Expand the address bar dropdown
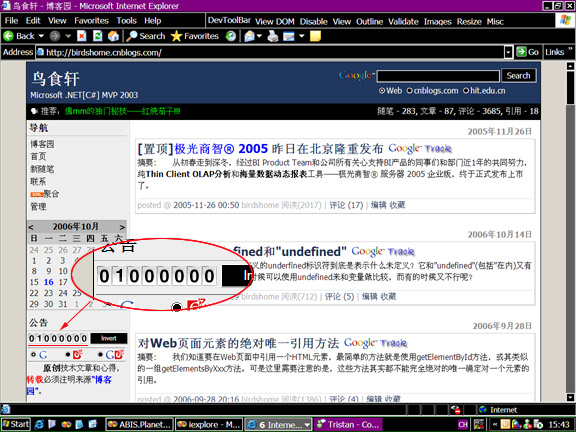The height and width of the screenshot is (432, 576). [508, 52]
